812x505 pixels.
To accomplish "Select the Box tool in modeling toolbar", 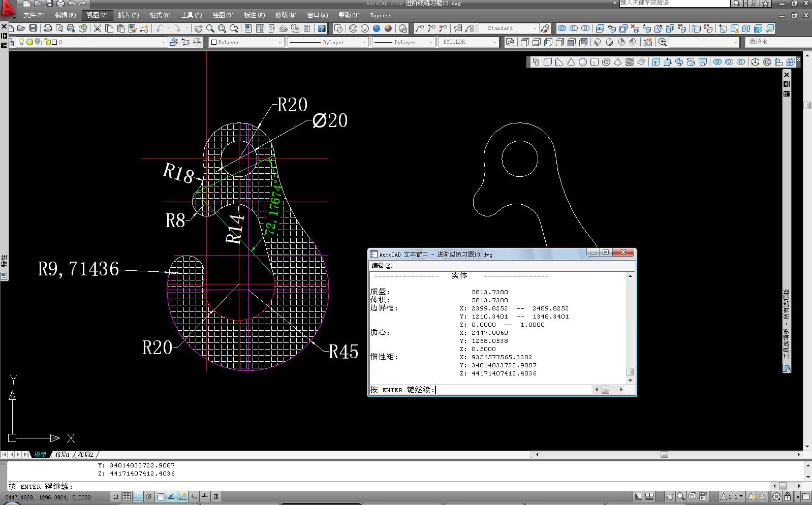I will [x=548, y=62].
